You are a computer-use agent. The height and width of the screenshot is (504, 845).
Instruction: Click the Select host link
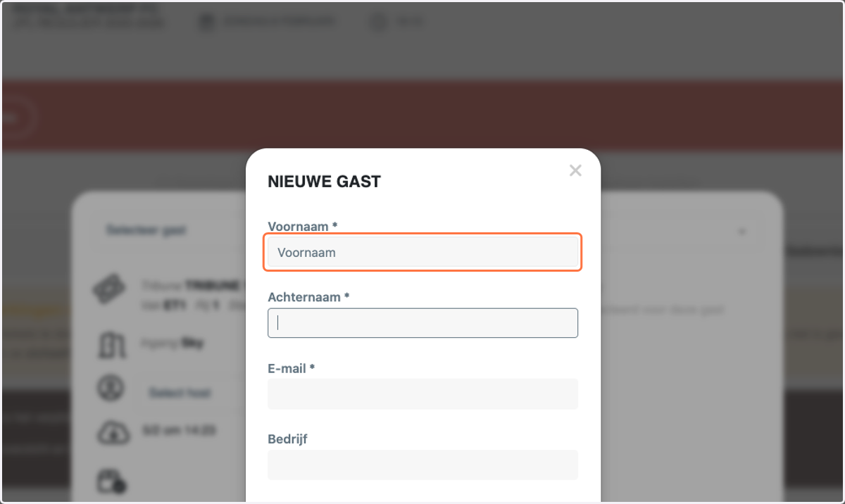click(x=180, y=393)
